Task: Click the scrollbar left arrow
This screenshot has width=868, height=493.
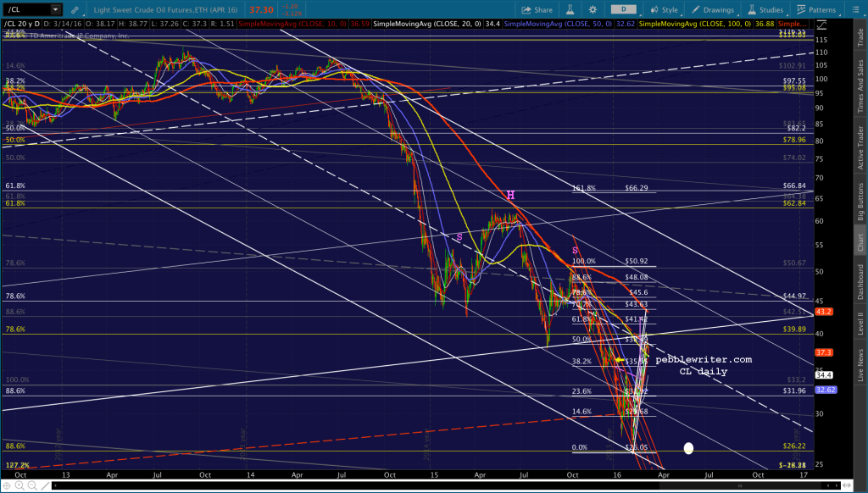Action: [x=55, y=486]
